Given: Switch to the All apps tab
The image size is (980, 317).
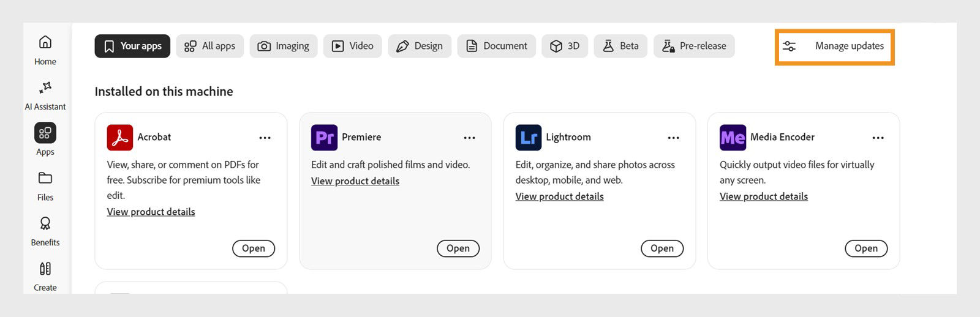Looking at the screenshot, I should (209, 46).
